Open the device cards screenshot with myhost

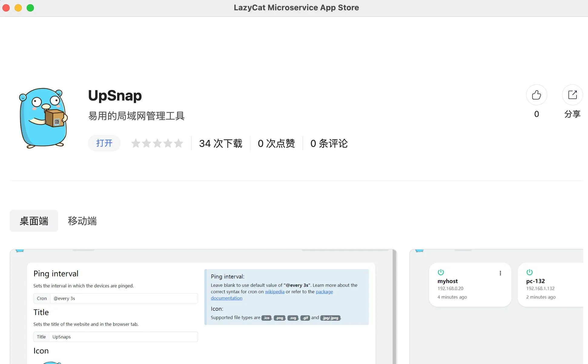pyautogui.click(x=496, y=306)
